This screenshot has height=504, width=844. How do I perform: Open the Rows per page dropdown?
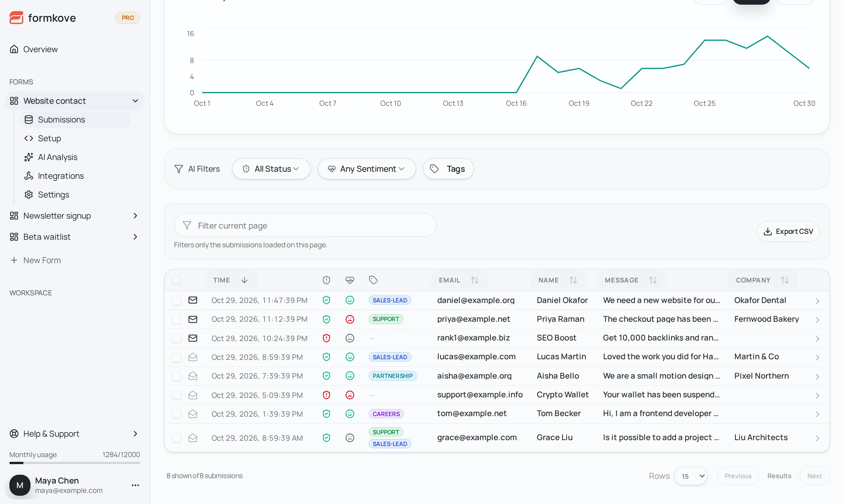tap(691, 476)
